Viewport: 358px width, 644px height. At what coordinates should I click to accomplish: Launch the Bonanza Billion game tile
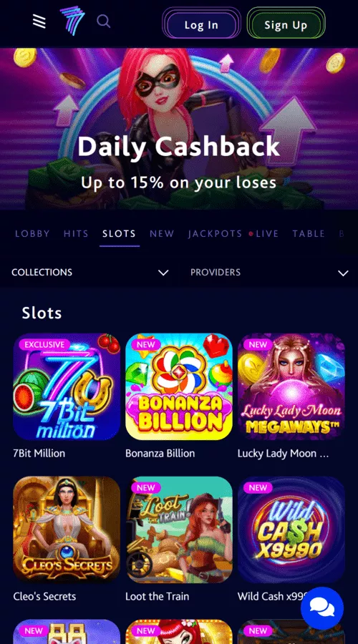point(179,386)
